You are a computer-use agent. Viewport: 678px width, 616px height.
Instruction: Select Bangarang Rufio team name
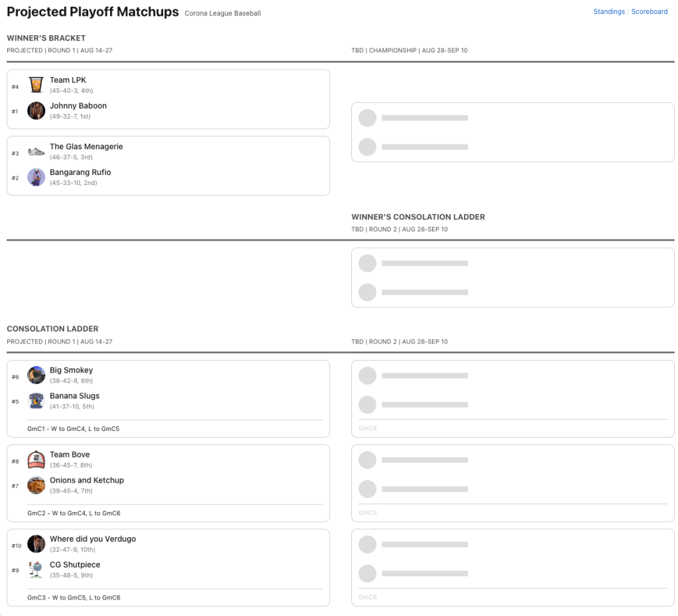[x=80, y=172]
